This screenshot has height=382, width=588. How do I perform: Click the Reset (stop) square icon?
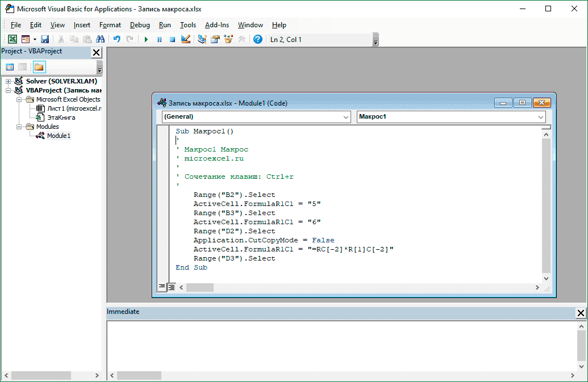[172, 40]
